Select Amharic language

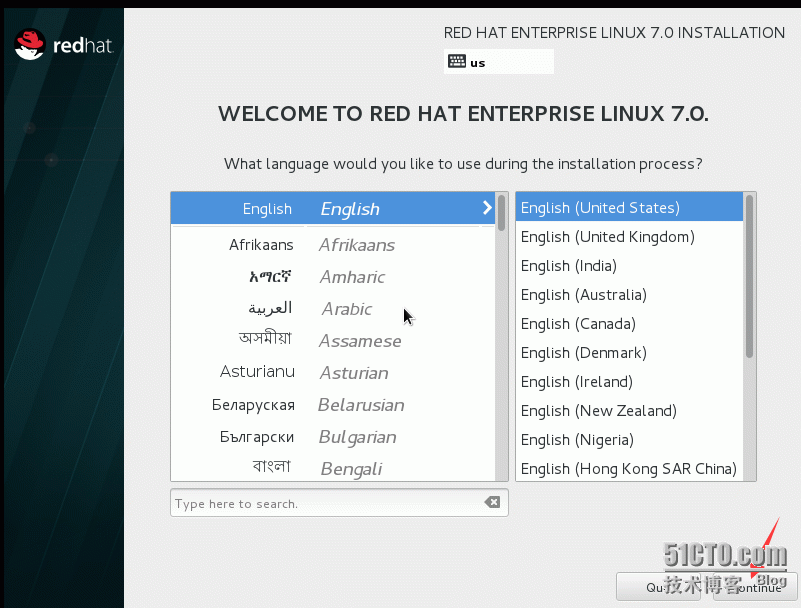click(x=333, y=277)
